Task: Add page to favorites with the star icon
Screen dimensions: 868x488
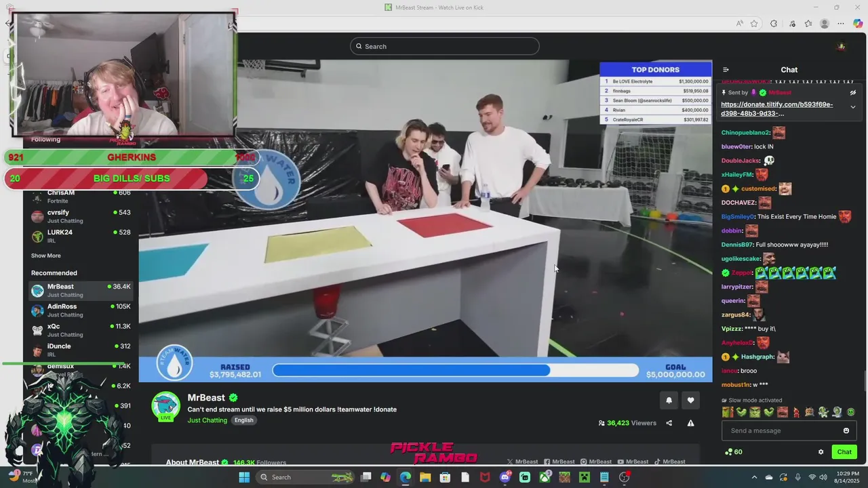Action: tap(754, 24)
